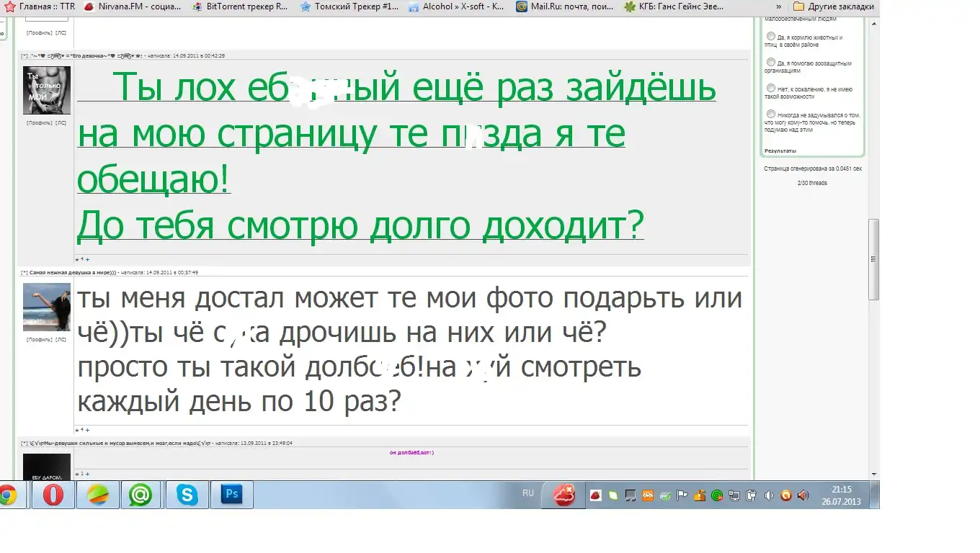Open the 'Другие закладки' bookmarks folder

(833, 6)
